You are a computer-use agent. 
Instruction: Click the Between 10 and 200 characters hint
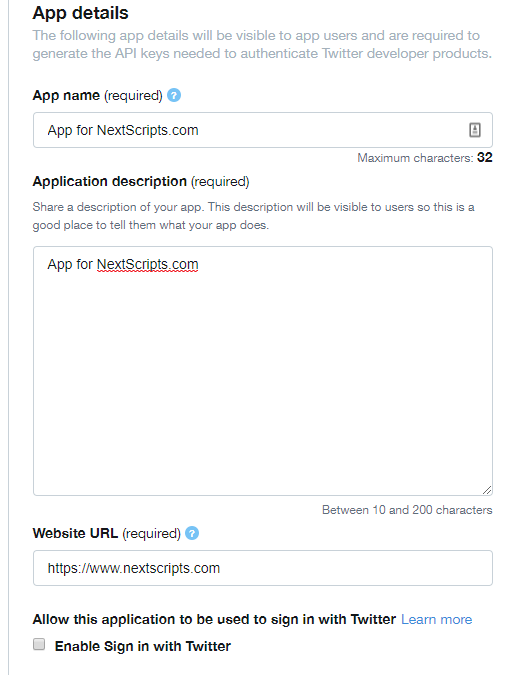(x=407, y=510)
